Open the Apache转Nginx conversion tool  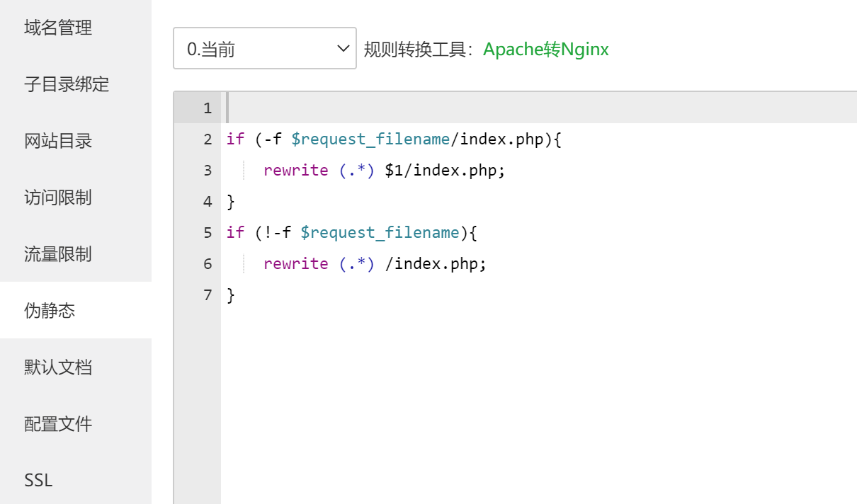pos(545,50)
